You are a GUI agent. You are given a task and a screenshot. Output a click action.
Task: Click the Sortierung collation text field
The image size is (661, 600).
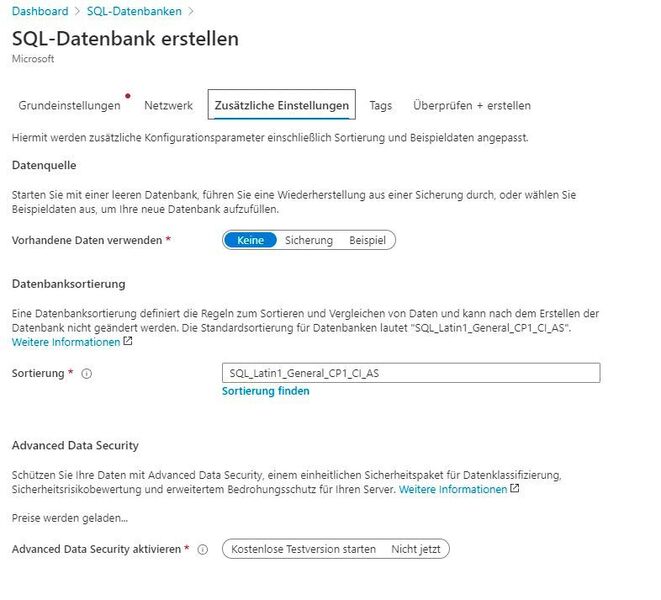tap(410, 373)
